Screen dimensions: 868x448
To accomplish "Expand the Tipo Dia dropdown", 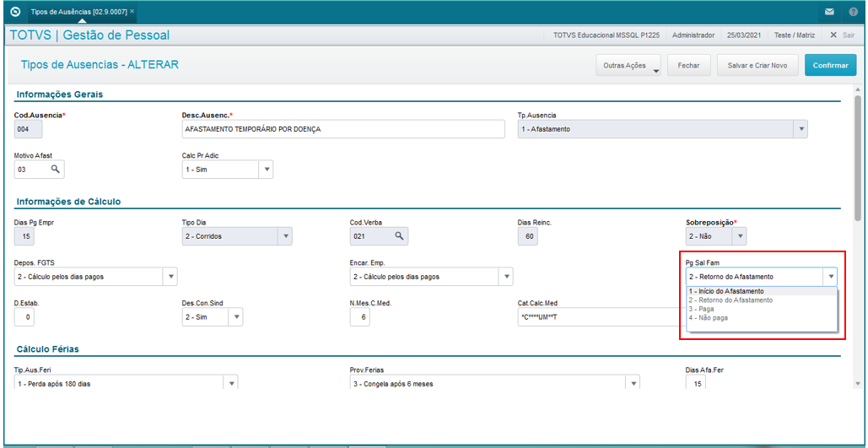I will (285, 236).
